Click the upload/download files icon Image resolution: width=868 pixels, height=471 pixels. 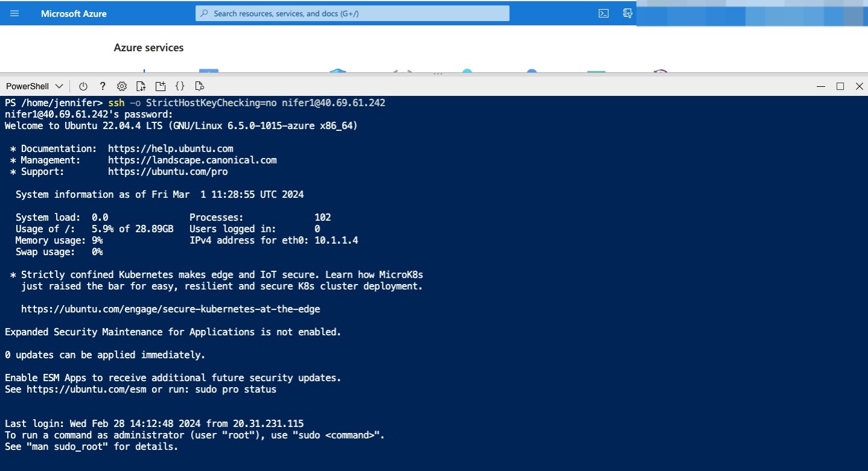pyautogui.click(x=141, y=86)
